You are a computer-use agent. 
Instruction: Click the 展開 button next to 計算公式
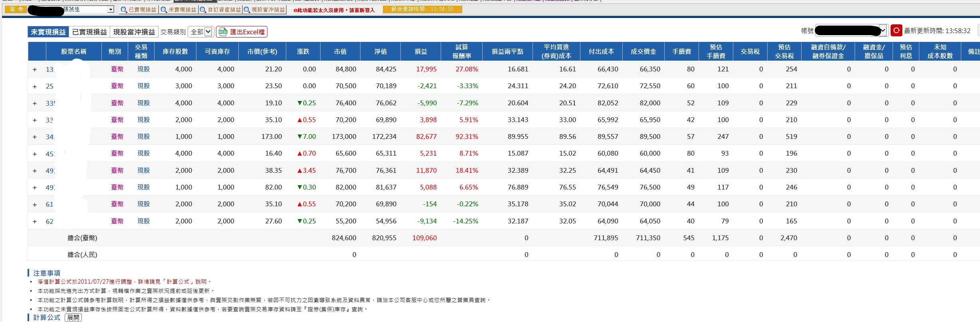pyautogui.click(x=73, y=318)
